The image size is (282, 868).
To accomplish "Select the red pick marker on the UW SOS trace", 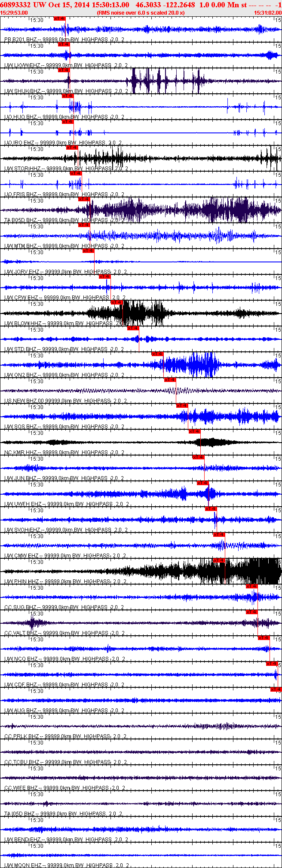I will click(182, 406).
